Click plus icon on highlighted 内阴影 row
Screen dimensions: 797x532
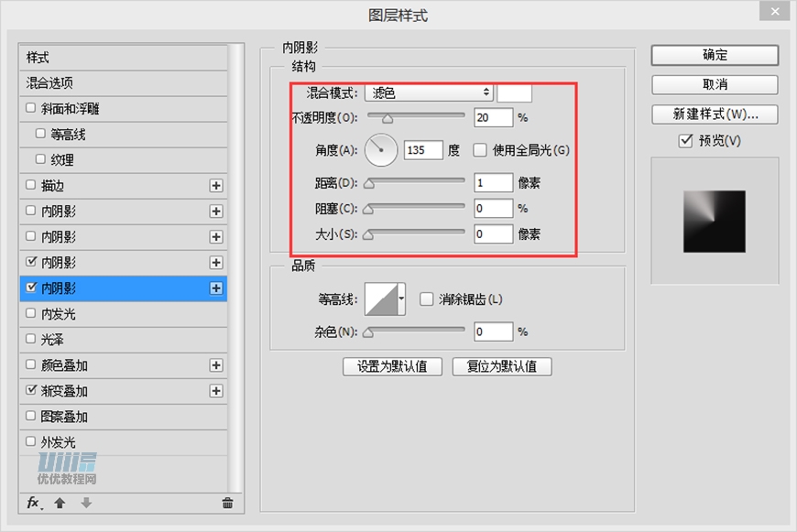(216, 288)
